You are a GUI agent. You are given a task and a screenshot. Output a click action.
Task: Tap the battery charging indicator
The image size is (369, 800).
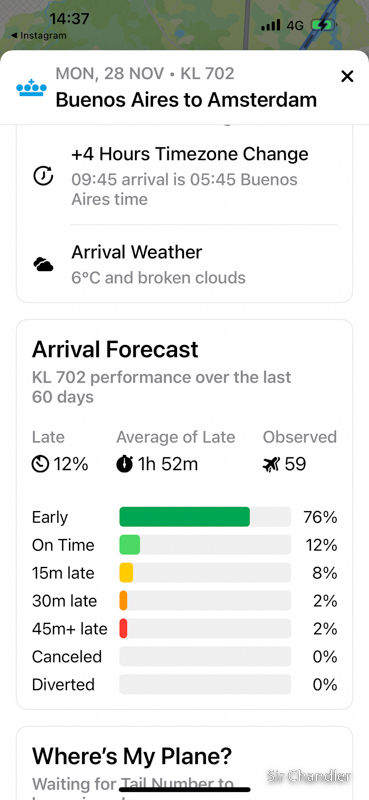tap(323, 25)
